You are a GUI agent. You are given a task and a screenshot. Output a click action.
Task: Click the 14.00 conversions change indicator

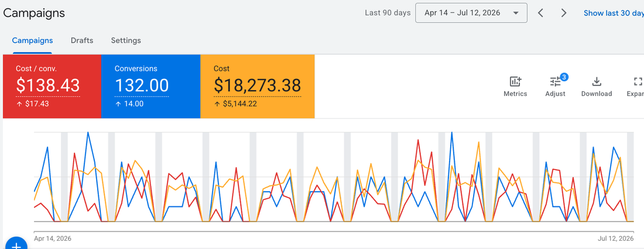(129, 104)
